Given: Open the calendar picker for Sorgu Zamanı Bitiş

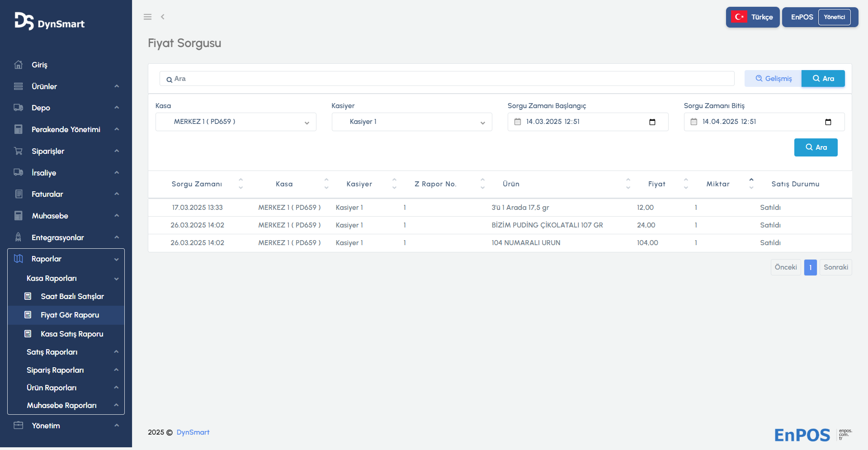Looking at the screenshot, I should coord(828,122).
